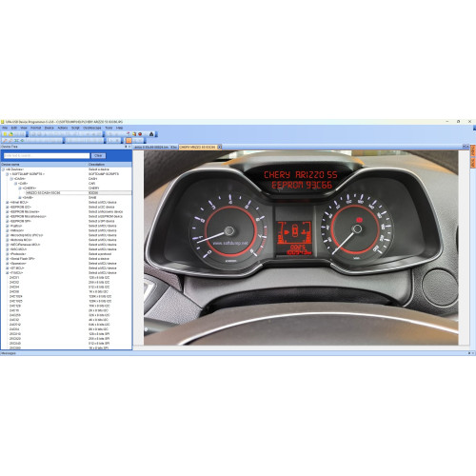Select the 24C01 device row
Screen dimensions: 476x476
[66, 277]
